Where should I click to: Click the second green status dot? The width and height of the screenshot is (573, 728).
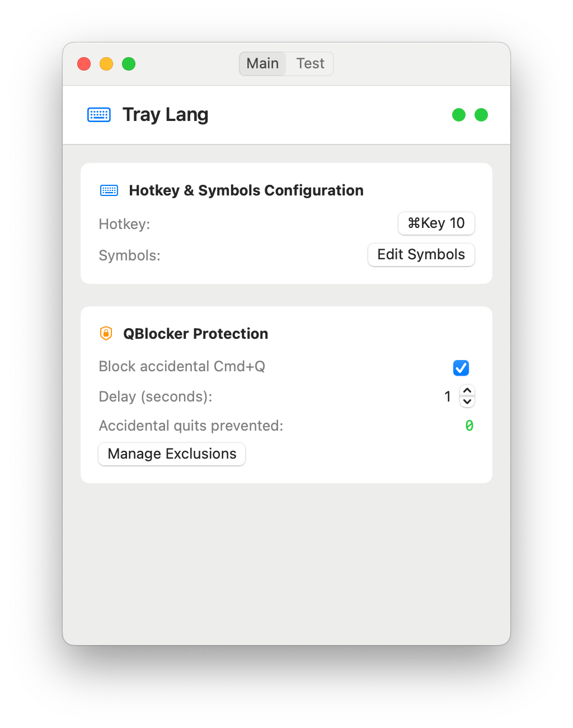tap(481, 115)
